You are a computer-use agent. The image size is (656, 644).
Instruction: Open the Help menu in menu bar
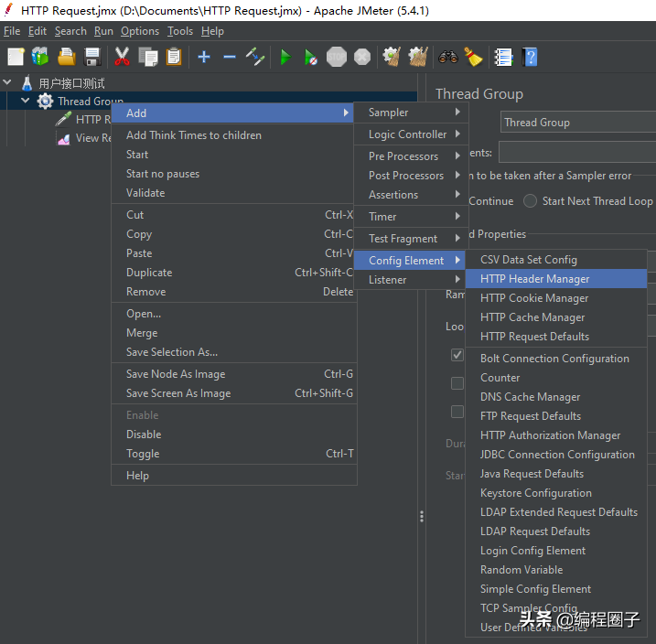click(212, 31)
